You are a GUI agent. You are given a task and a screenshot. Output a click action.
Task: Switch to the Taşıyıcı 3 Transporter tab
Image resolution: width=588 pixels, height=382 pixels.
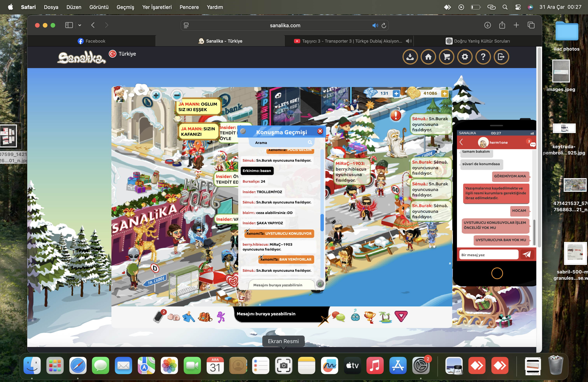349,41
